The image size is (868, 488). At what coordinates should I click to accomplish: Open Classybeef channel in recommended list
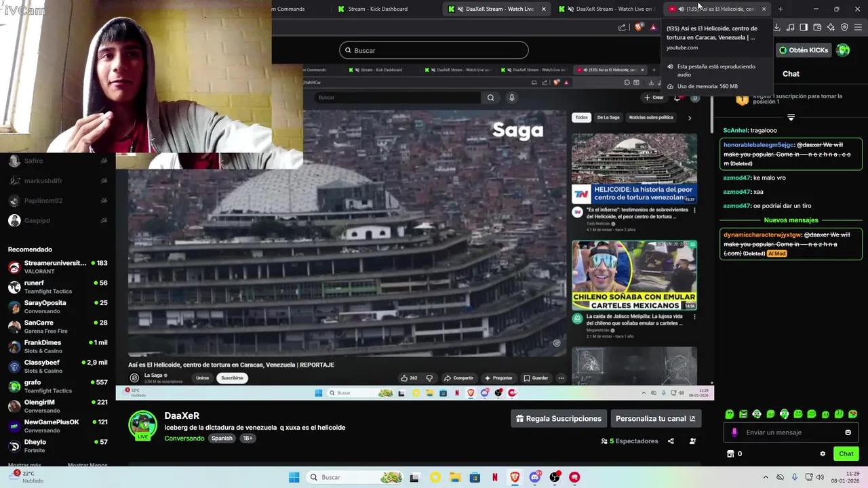tap(58, 366)
